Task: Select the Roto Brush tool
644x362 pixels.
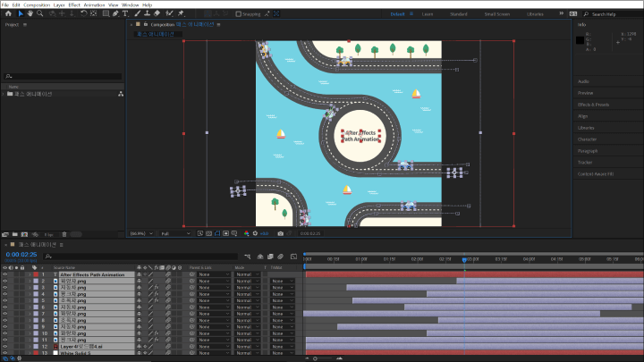Action: pos(169,13)
